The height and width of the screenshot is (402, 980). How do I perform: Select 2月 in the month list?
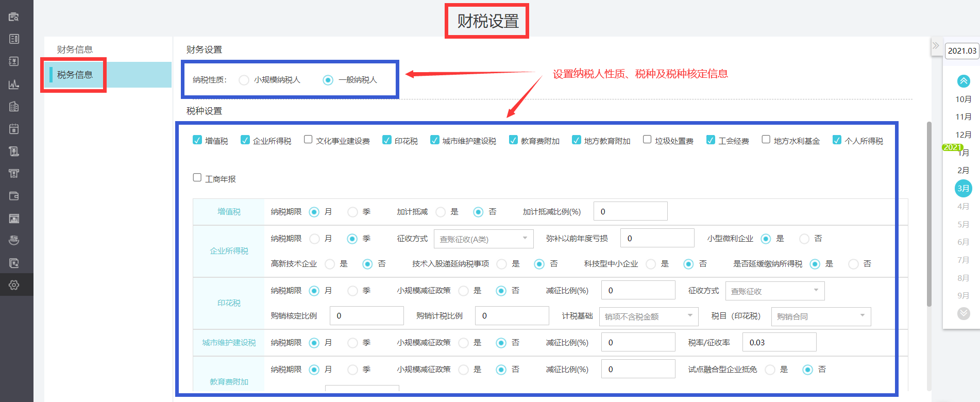tap(963, 171)
